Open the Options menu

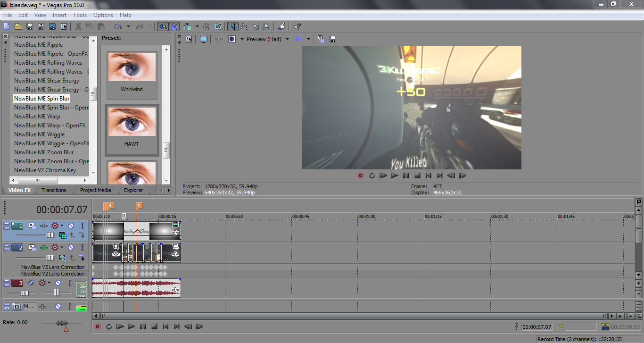[103, 15]
